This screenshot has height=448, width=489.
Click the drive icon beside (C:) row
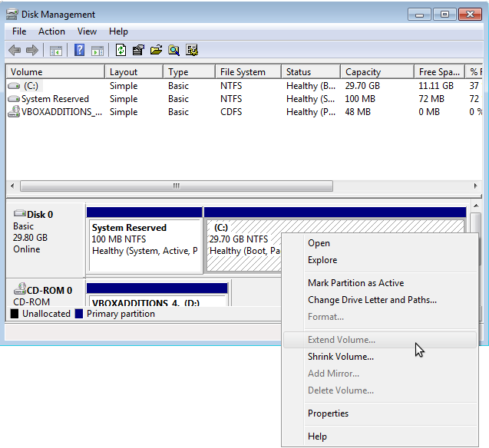[x=13, y=85]
